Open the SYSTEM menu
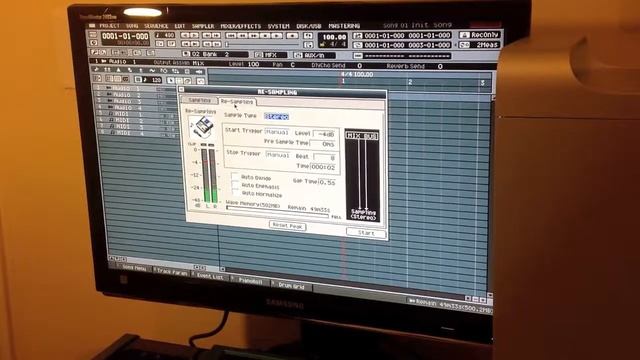Screen dimensions: 640x360 click(x=278, y=26)
